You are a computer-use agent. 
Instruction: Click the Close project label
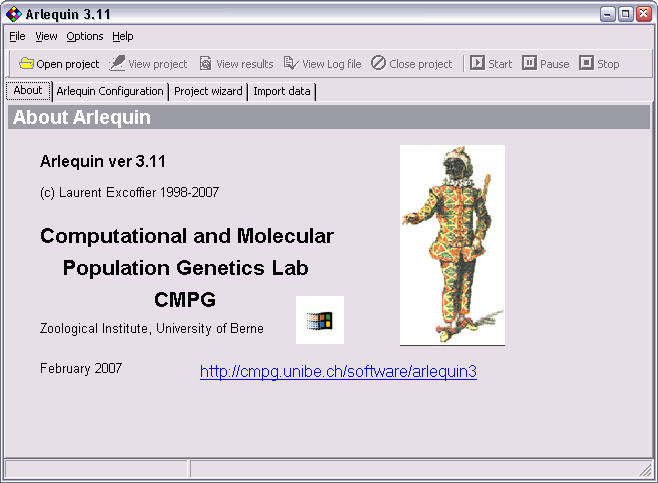click(421, 64)
